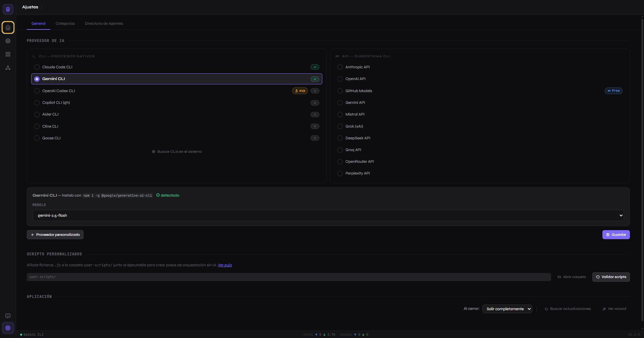The image size is (644, 338).
Task: Click the app logo icon in the sidebar
Action: coord(8,9)
